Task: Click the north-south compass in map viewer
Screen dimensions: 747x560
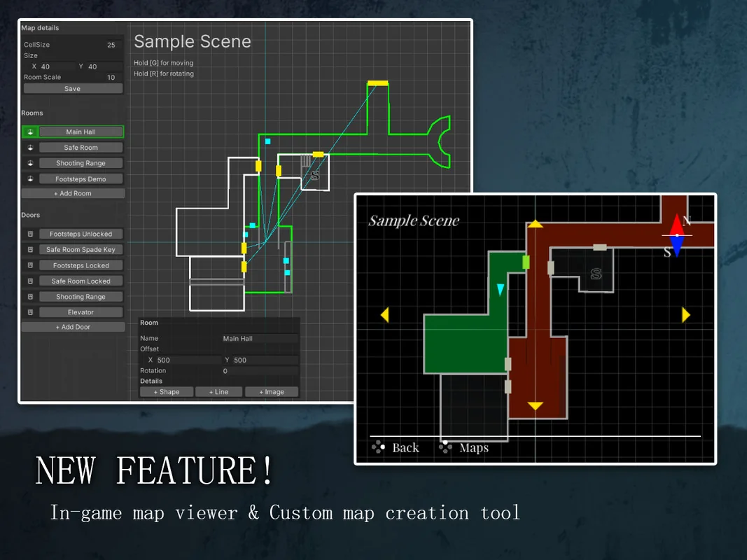Action: click(x=676, y=235)
